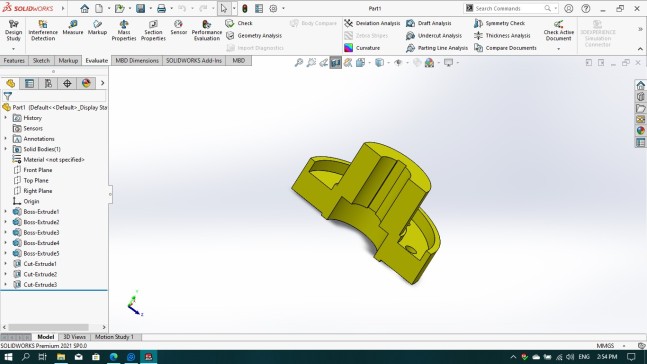
Task: Click the Rebuild traffic light icon
Action: (245, 8)
